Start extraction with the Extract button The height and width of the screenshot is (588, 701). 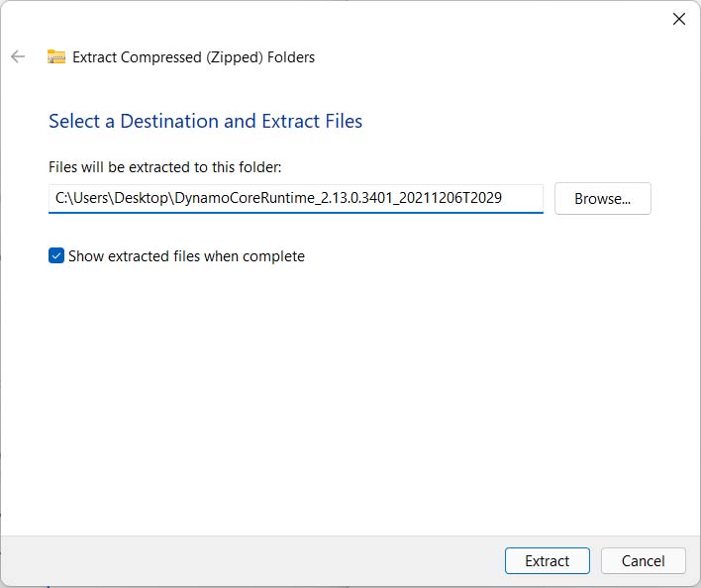(548, 560)
